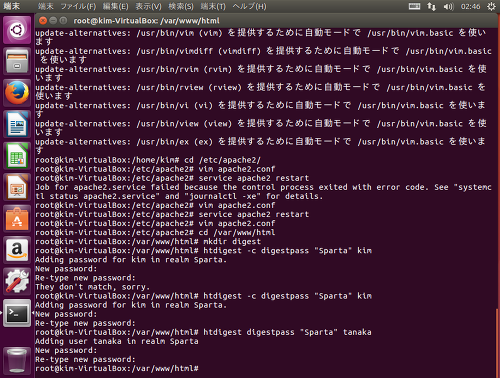Open System Settings from launcher
This screenshot has width=500, height=378.
tap(17, 282)
